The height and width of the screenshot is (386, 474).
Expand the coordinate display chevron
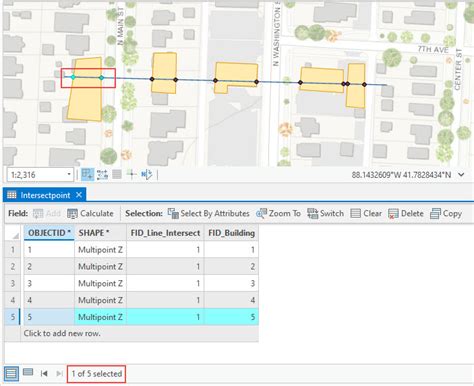coord(461,174)
